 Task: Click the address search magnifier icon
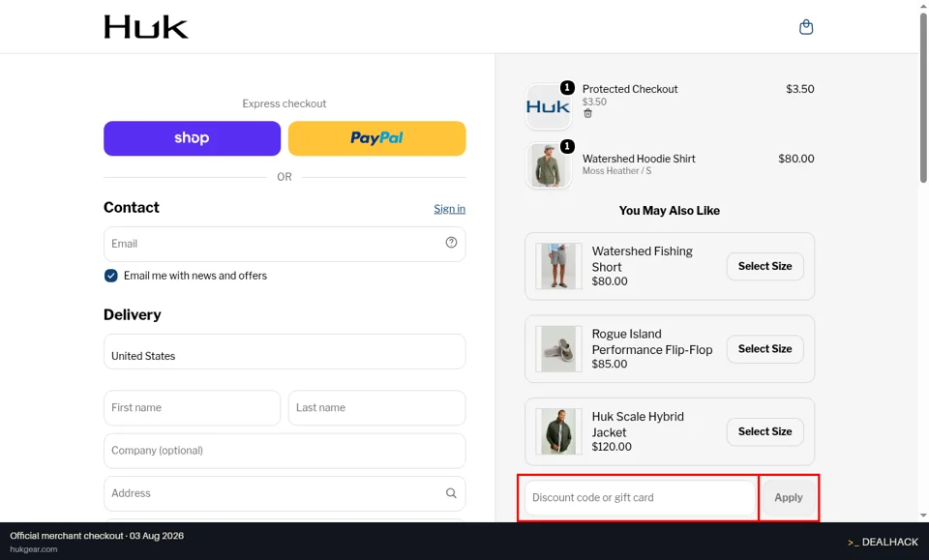pos(452,493)
